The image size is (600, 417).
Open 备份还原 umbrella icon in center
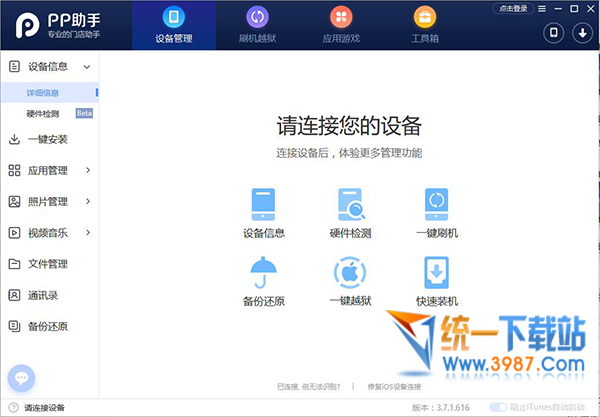point(264,272)
